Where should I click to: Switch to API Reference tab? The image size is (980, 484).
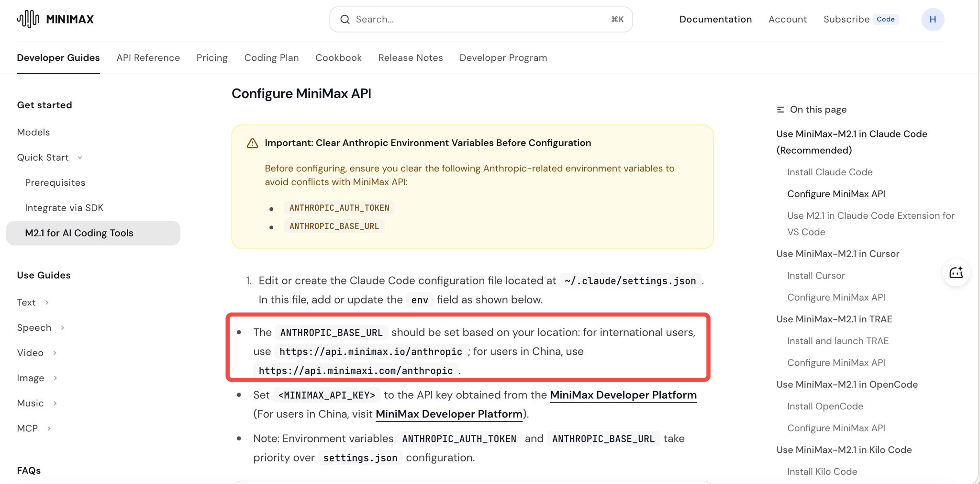point(148,57)
